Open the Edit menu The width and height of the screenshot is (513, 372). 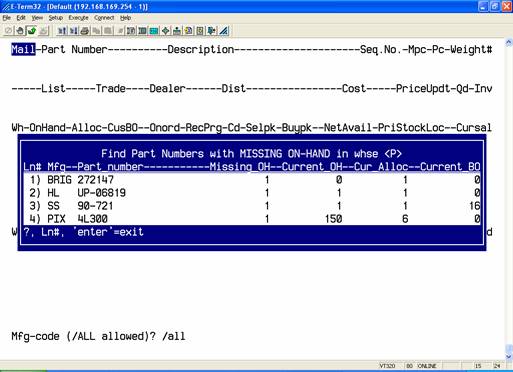[x=21, y=18]
